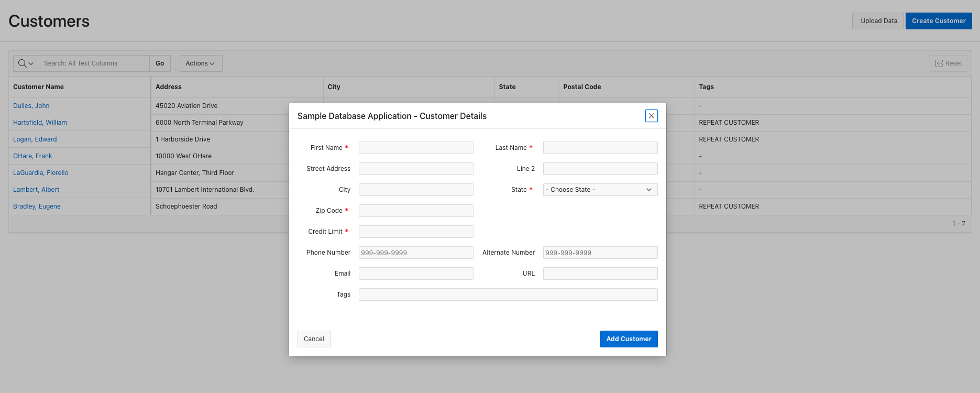Click the Go search button
The height and width of the screenshot is (393, 980).
(x=160, y=63)
